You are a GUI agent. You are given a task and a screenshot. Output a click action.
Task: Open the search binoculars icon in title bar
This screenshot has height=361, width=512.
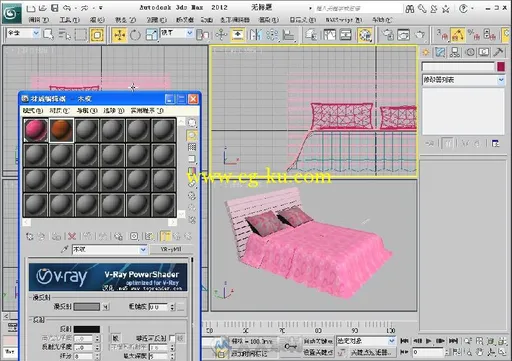(x=410, y=9)
